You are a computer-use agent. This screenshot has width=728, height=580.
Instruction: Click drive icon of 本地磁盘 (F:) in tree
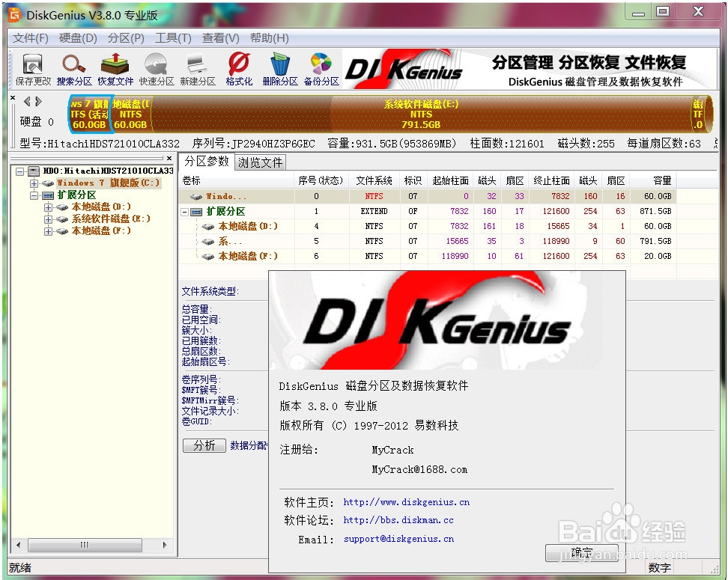click(62, 231)
